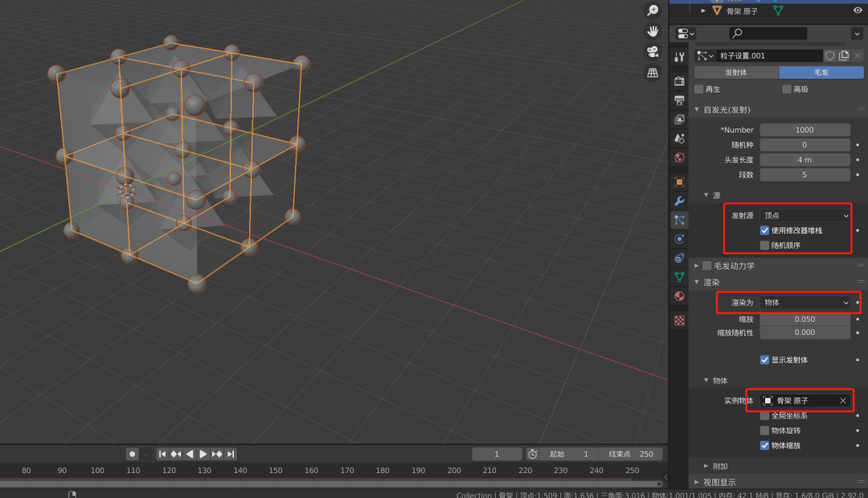Open the Object properties orange square icon

[x=679, y=182]
